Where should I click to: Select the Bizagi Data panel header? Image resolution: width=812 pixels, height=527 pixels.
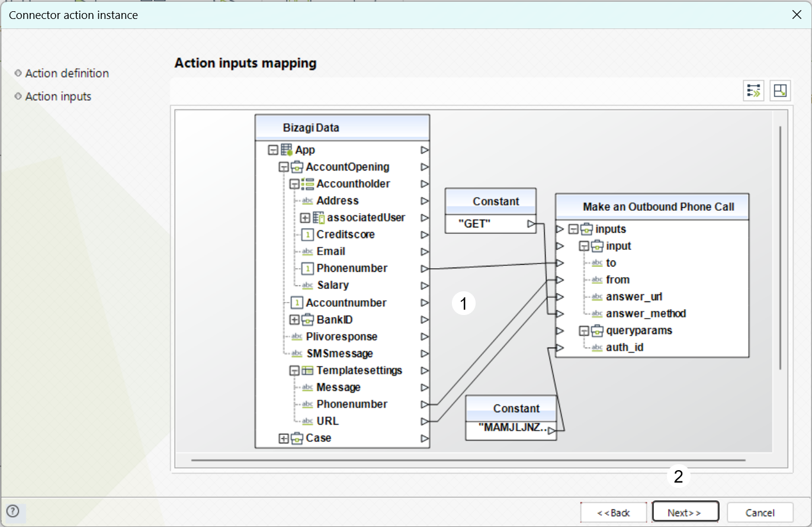(342, 127)
